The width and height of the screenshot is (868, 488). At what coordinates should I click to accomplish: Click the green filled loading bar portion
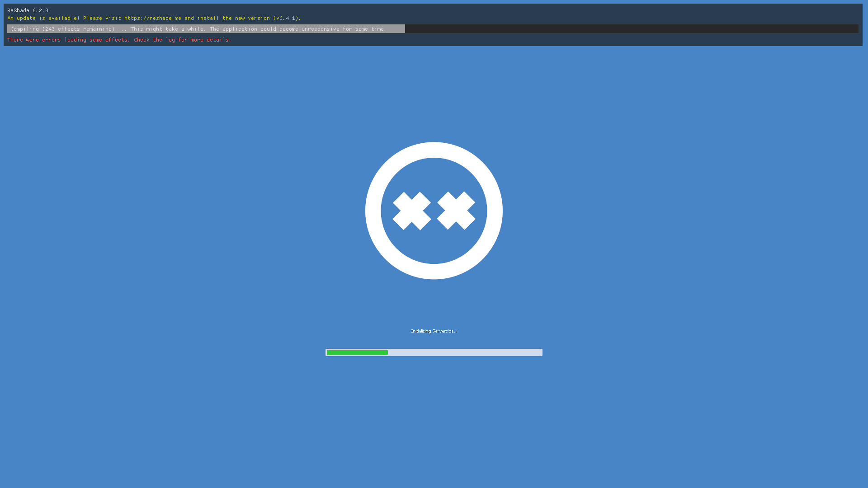(357, 352)
